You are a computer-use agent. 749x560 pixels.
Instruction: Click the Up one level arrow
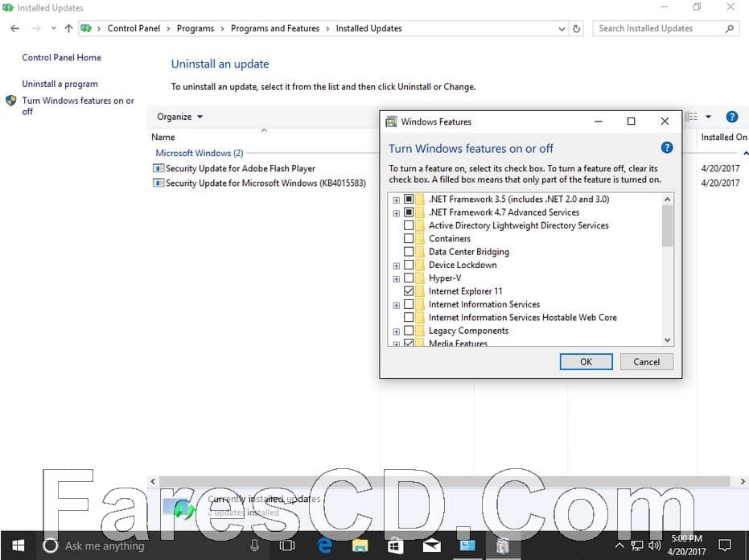[69, 29]
